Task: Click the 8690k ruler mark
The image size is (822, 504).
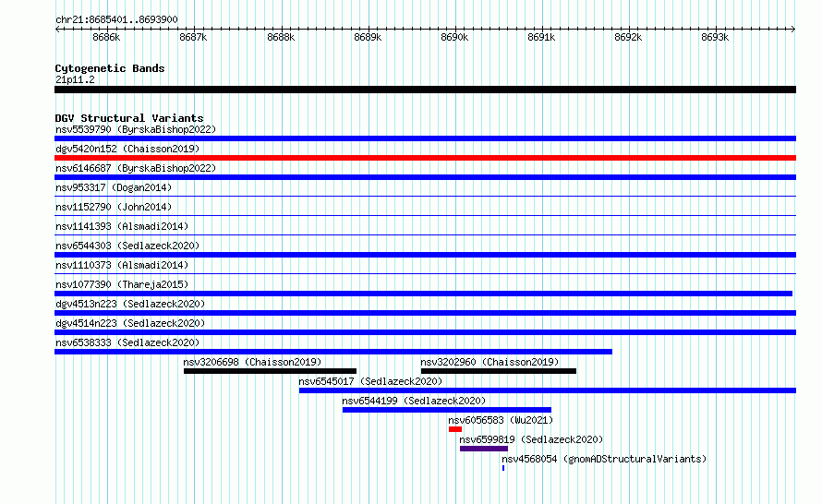Action: [x=454, y=37]
